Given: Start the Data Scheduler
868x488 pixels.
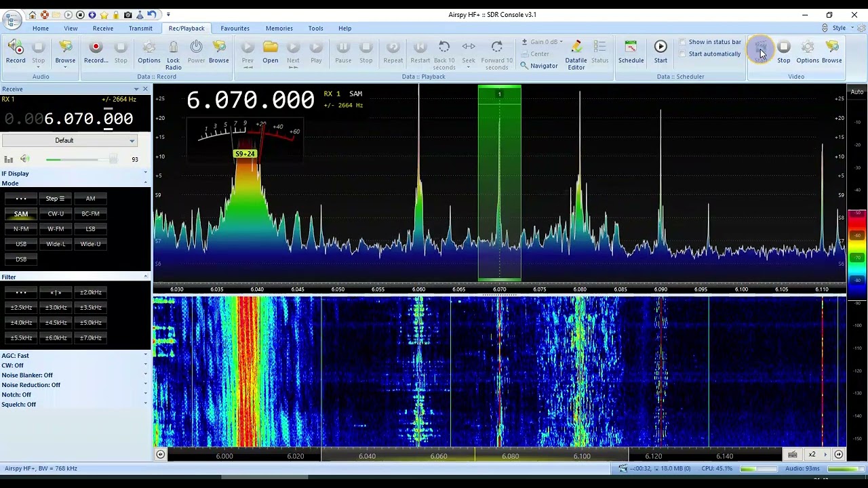Looking at the screenshot, I should point(660,52).
